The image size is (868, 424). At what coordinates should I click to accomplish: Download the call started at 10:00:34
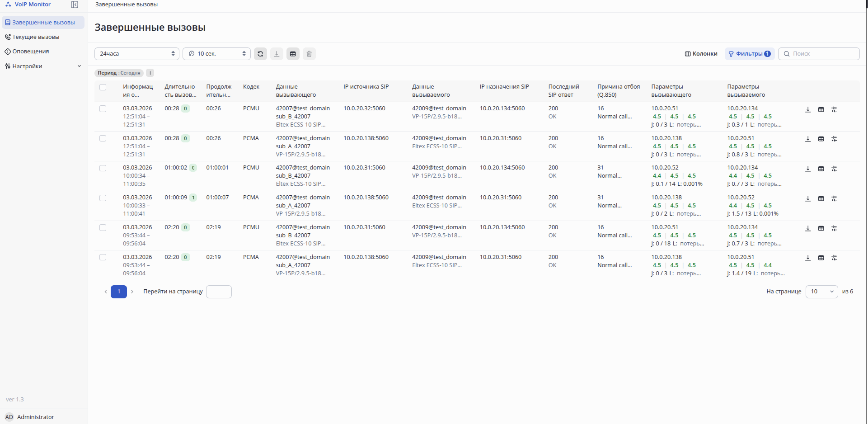[808, 169]
